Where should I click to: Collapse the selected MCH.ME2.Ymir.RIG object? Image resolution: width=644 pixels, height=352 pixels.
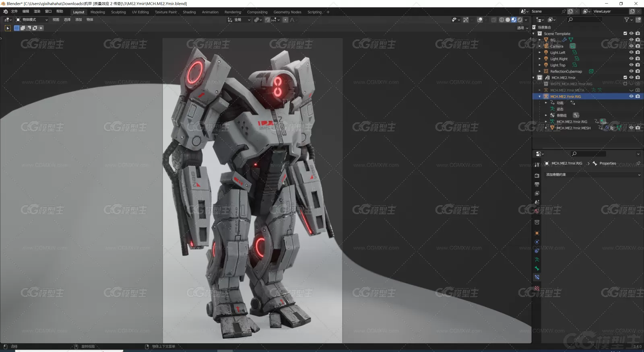pos(540,97)
